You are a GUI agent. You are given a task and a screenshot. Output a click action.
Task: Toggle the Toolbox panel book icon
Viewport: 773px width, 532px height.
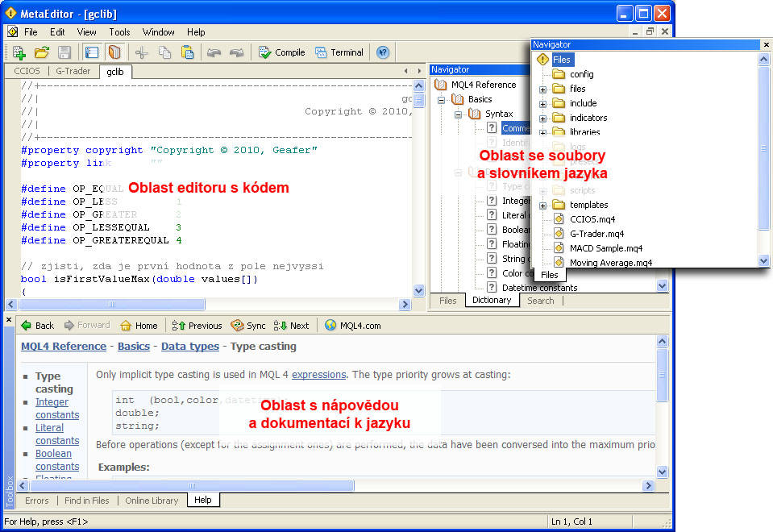(114, 52)
